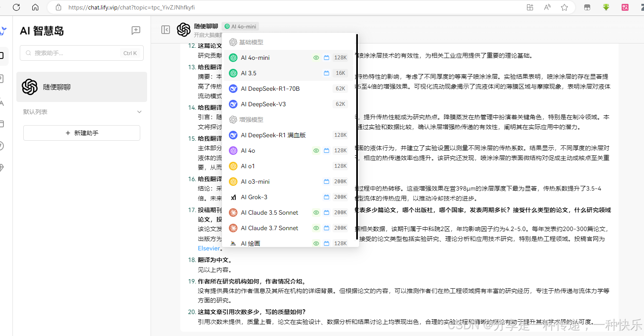Click the eye icon for AI 绘画
The image size is (644, 336).
(316, 244)
